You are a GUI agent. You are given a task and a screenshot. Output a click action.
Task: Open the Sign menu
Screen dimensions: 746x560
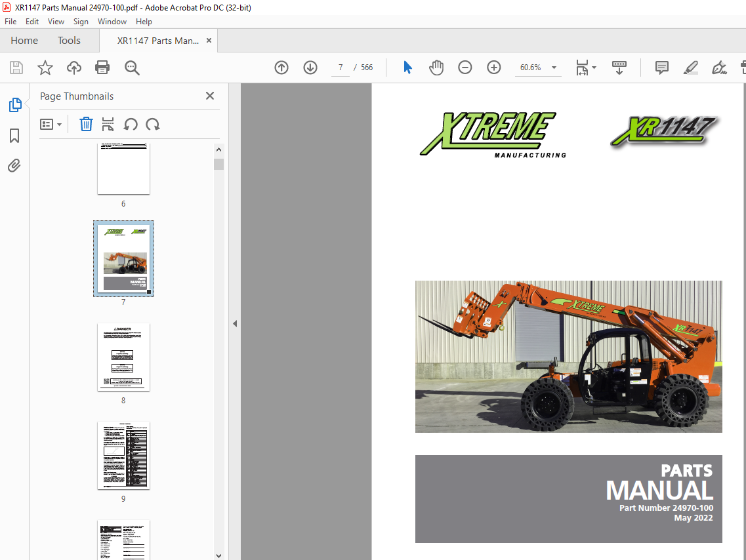tap(81, 22)
